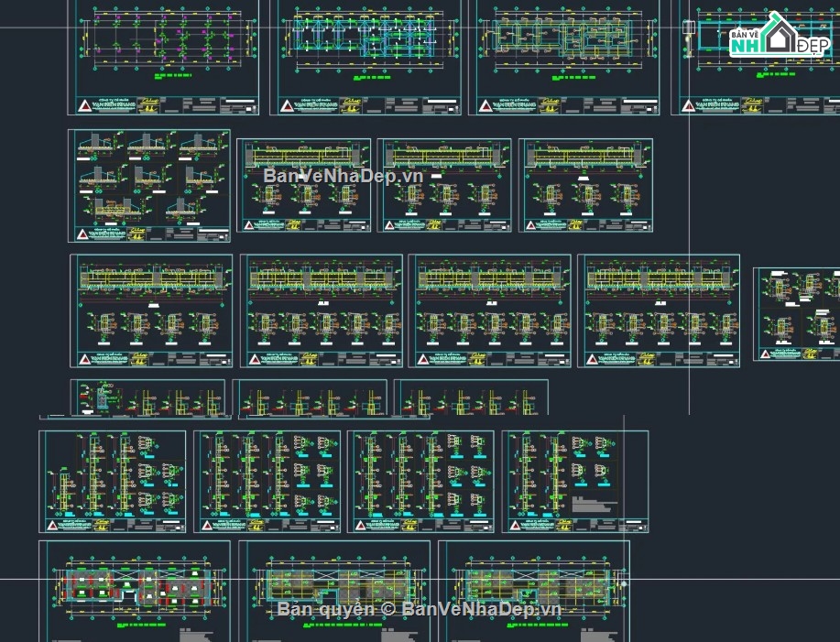The width and height of the screenshot is (840, 642).
Task: Select the last beam detail sheet in the second row
Action: pos(585,185)
